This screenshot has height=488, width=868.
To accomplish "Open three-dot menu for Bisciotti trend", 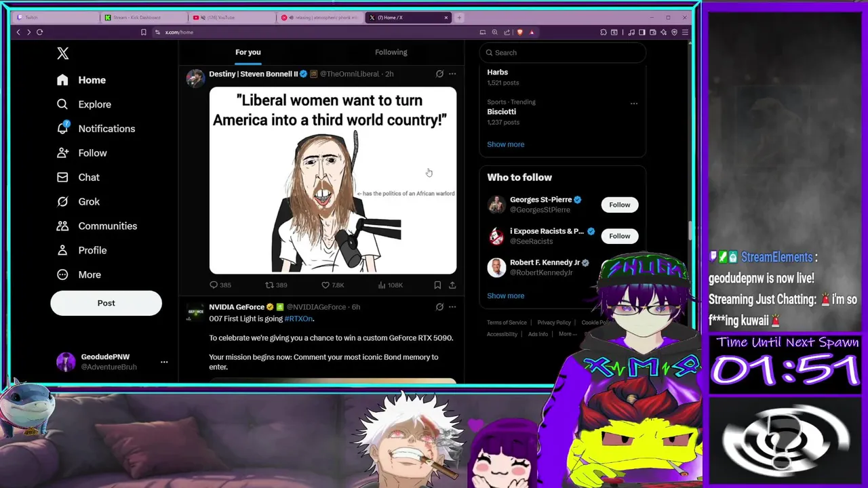I will 634,104.
